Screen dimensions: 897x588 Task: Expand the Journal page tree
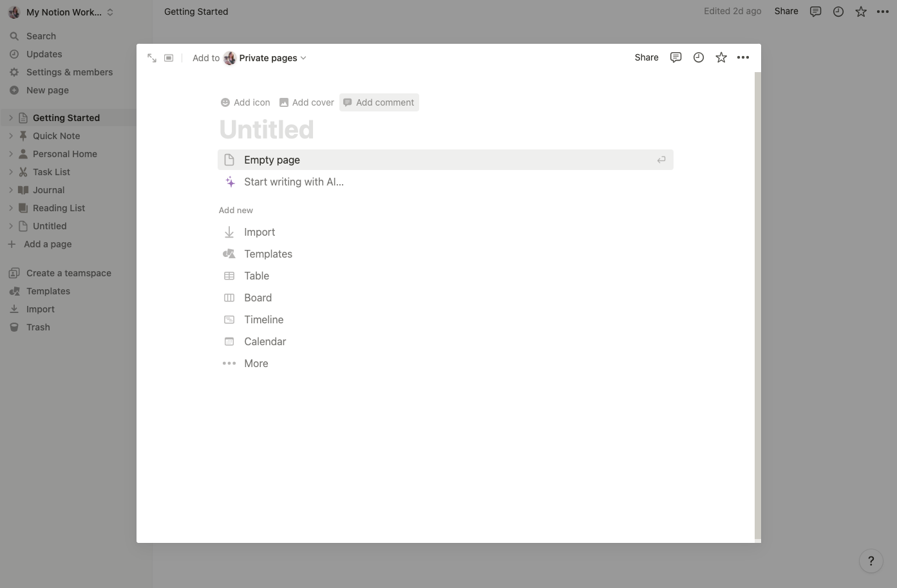coord(11,190)
